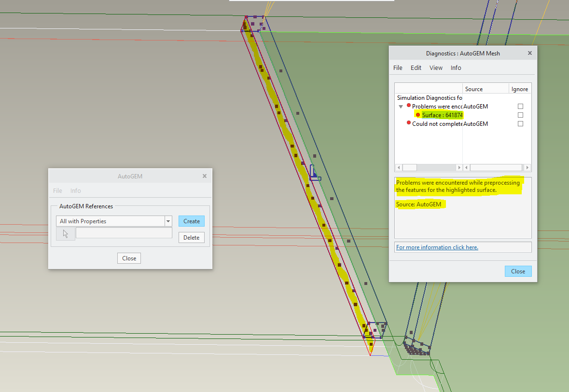
Task: Close the AutoGEM dialog with its X
Action: 205,176
